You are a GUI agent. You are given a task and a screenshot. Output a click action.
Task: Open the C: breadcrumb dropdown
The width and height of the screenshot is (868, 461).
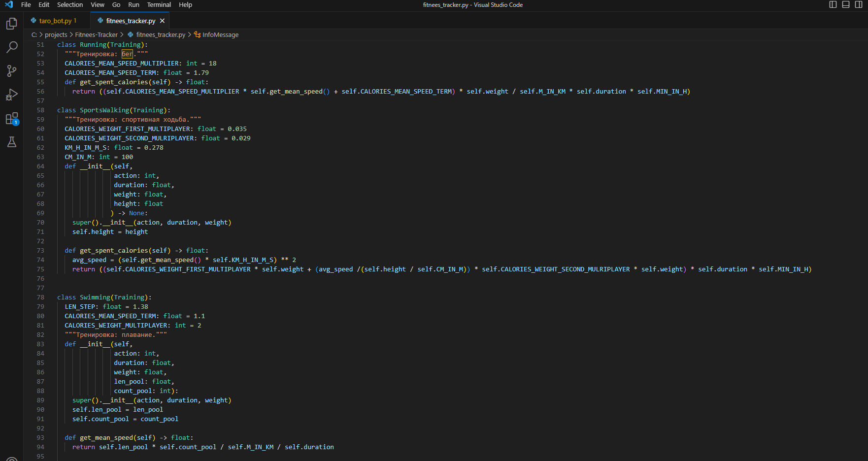34,34
